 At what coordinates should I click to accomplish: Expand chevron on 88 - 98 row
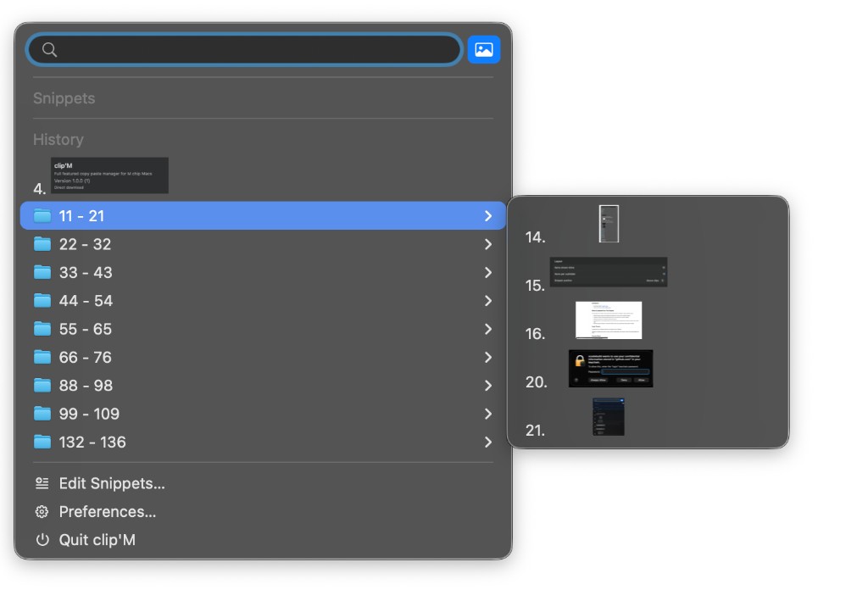(488, 385)
